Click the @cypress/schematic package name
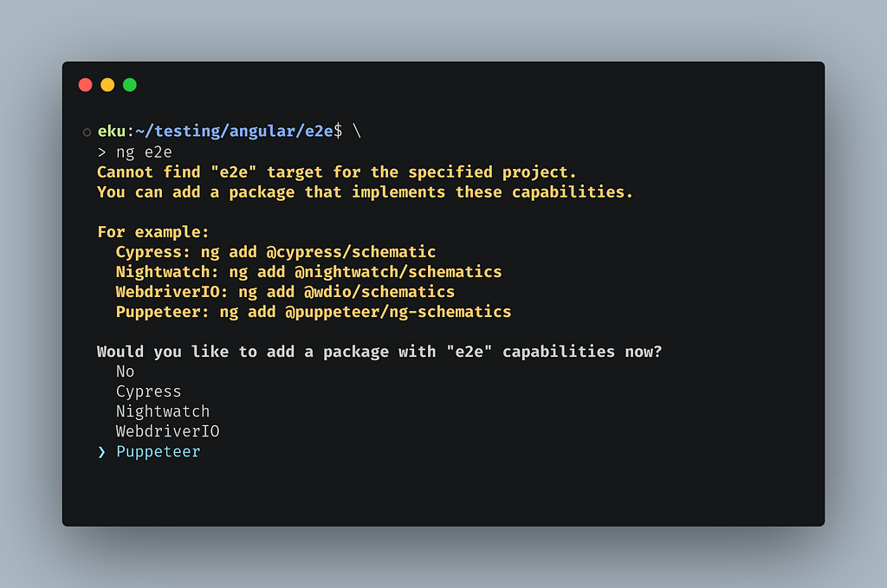The image size is (887, 588). coord(351,252)
